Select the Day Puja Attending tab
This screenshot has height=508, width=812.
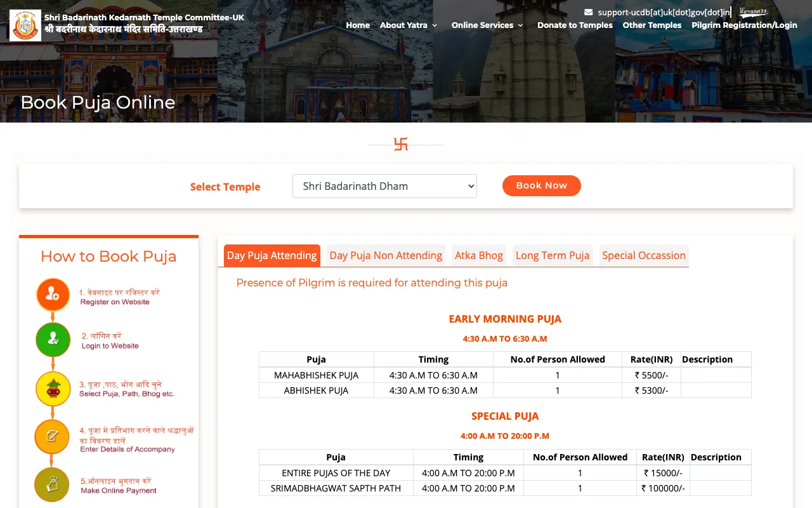(272, 255)
